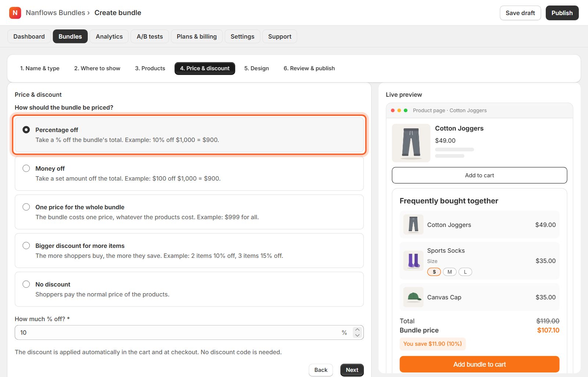
Task: Click Add to cart in live preview
Action: pyautogui.click(x=479, y=175)
